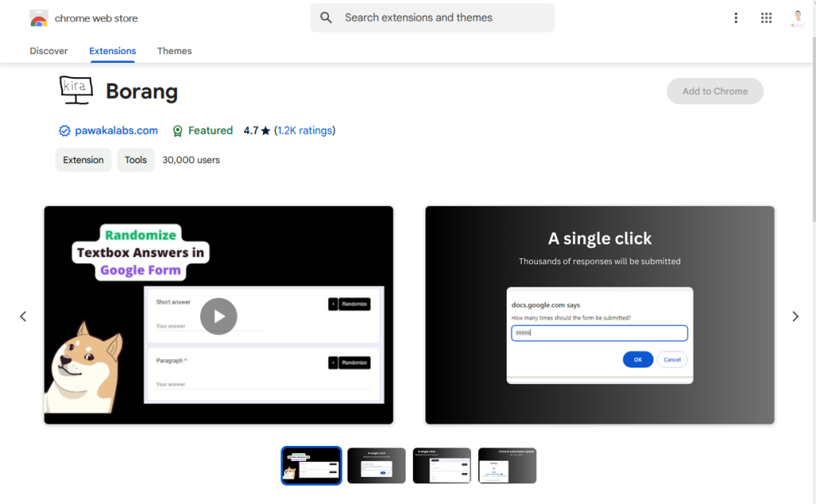Open the three-dot more options menu
816x504 pixels.
pyautogui.click(x=736, y=18)
